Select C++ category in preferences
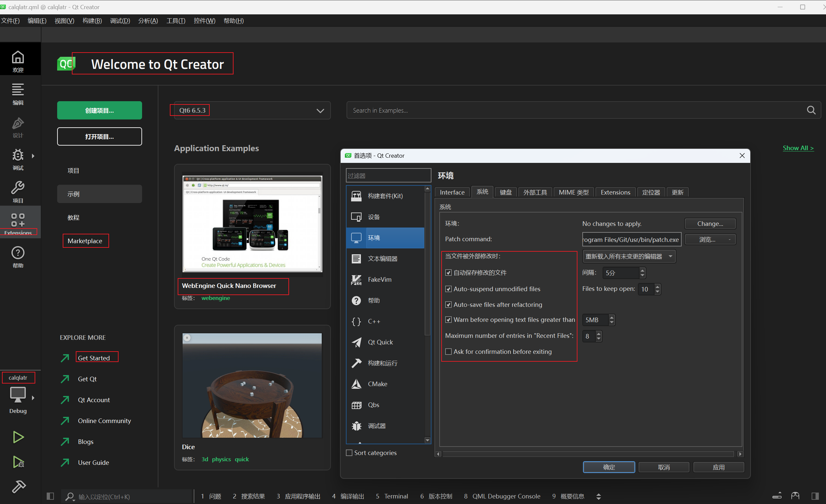This screenshot has height=504, width=826. click(385, 322)
